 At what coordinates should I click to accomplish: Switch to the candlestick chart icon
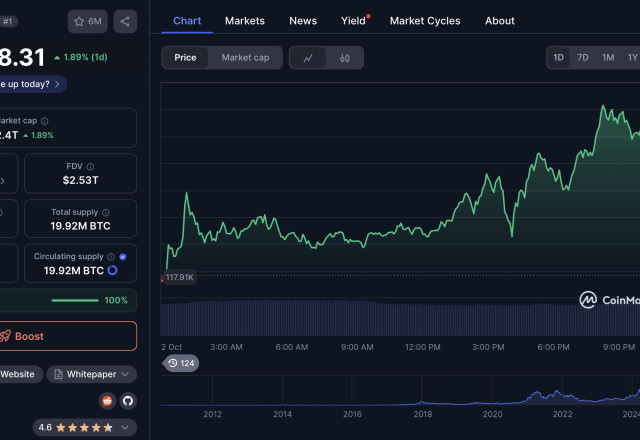click(345, 58)
